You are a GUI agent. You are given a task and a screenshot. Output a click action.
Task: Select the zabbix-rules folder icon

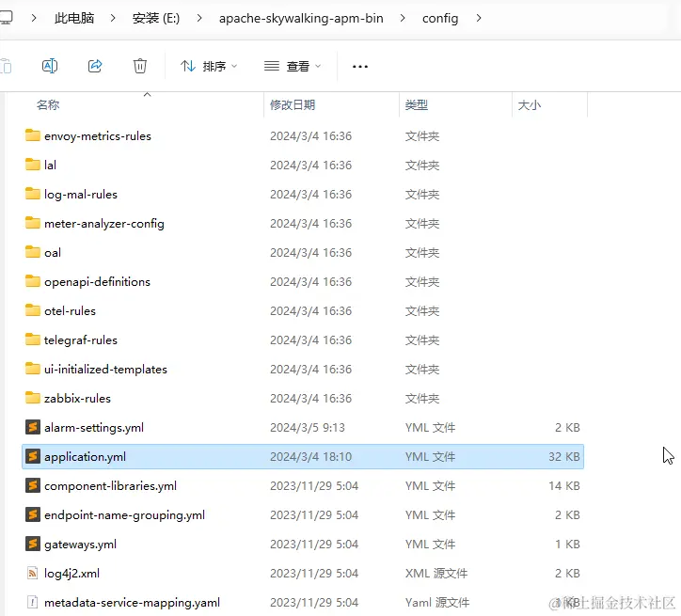pos(33,398)
